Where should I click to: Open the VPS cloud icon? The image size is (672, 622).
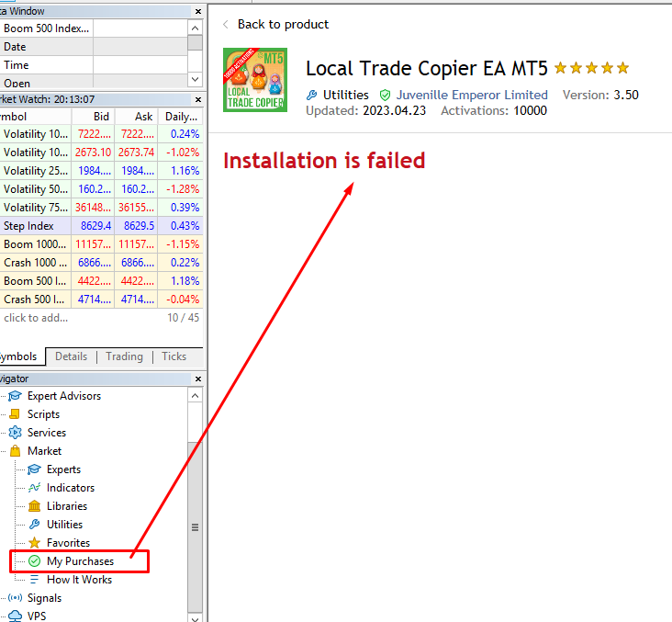click(15, 616)
